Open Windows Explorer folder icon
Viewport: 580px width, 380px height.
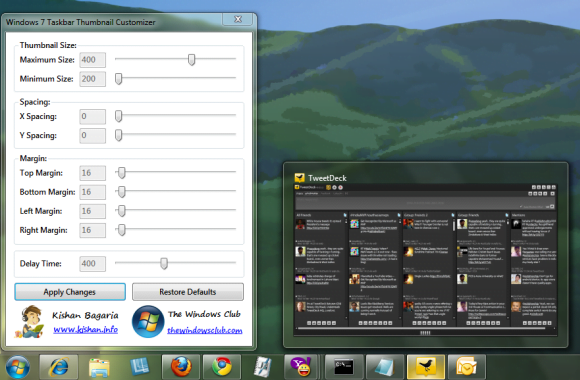click(99, 367)
